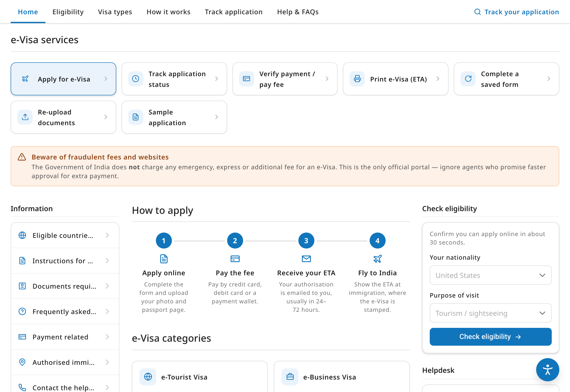Click the phone icon next to Contact the helpdesk
The height and width of the screenshot is (392, 570).
(22, 388)
